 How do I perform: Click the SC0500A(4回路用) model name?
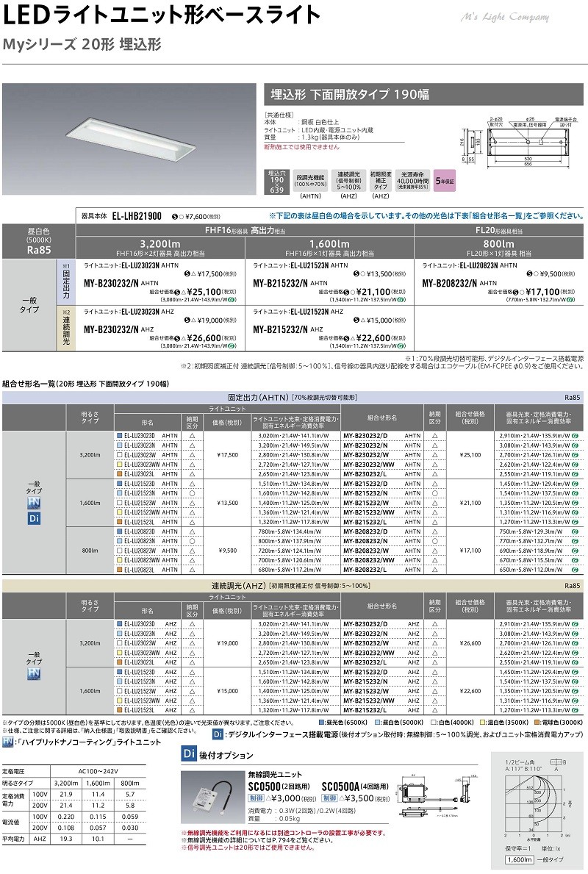[x=355, y=786]
